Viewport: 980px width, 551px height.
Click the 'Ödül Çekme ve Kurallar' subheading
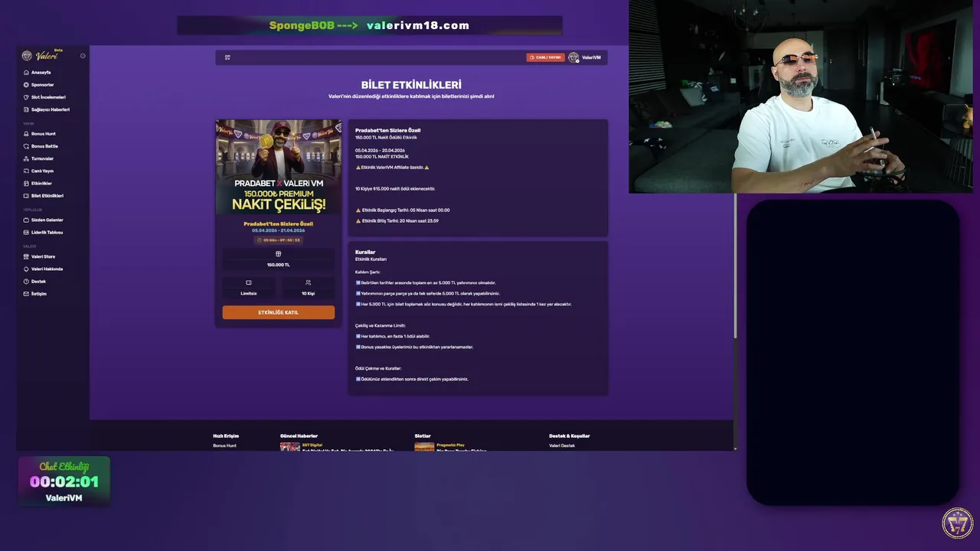[x=378, y=368]
